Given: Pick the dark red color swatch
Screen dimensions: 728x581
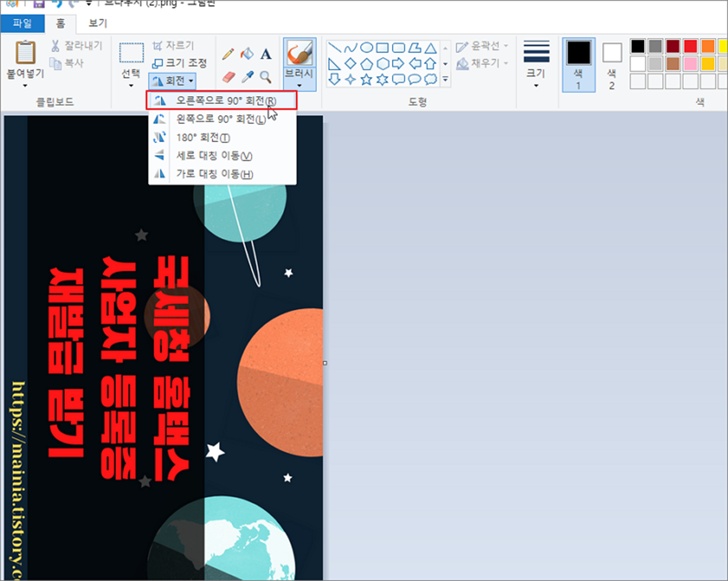Looking at the screenshot, I should pyautogui.click(x=673, y=46).
